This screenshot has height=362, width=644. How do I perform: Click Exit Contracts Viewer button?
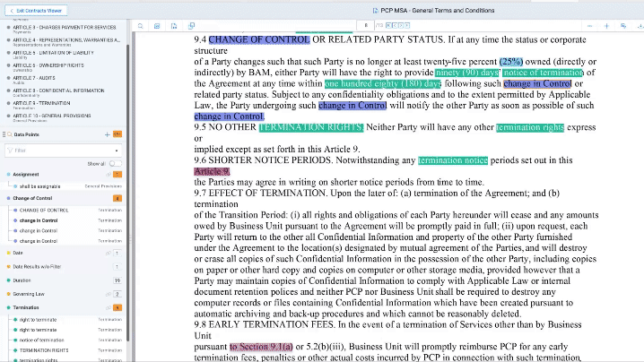[x=39, y=10]
